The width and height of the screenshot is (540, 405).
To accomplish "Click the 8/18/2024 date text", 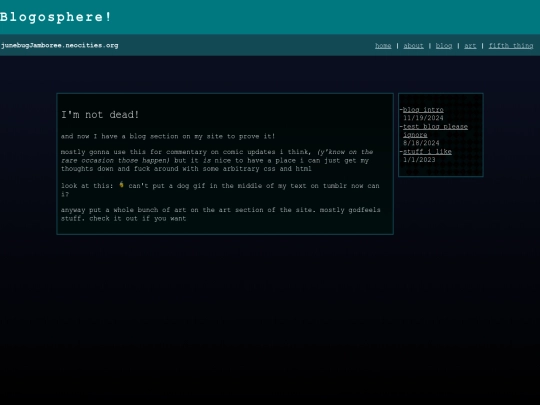I will (421, 143).
